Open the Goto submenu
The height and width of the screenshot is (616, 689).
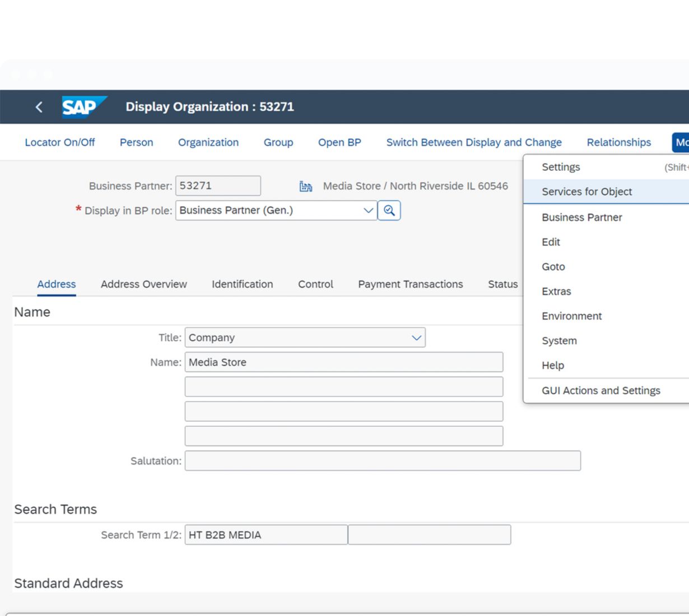point(553,267)
